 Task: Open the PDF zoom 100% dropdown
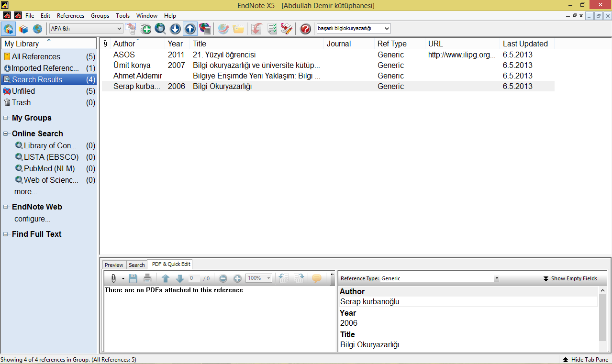(x=259, y=278)
